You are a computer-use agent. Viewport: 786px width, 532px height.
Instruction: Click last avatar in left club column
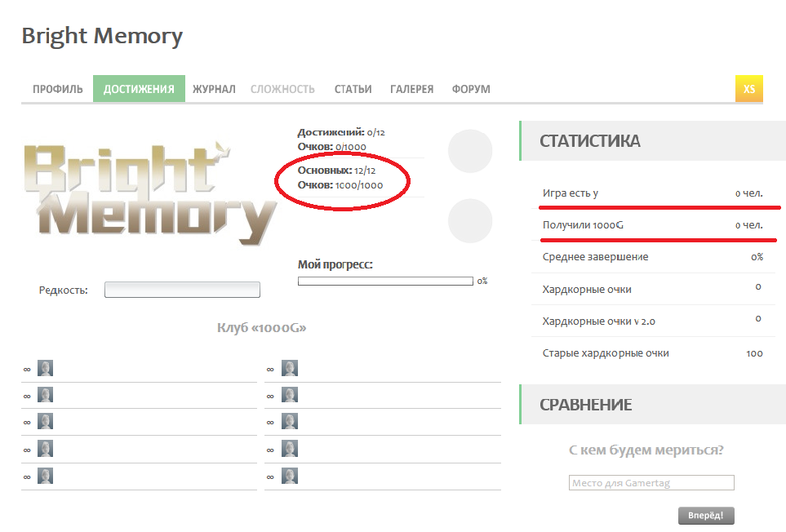click(x=46, y=476)
